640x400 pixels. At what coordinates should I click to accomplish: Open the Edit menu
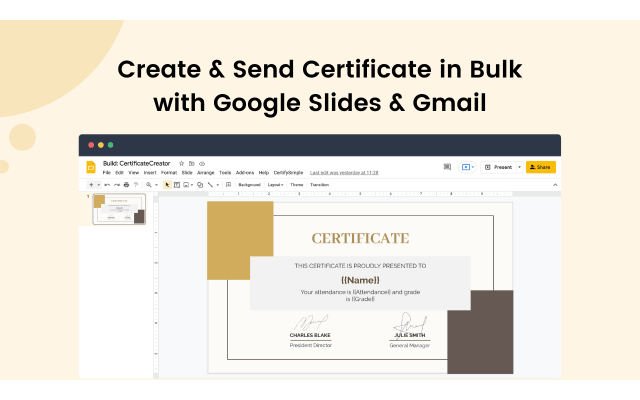tap(120, 173)
